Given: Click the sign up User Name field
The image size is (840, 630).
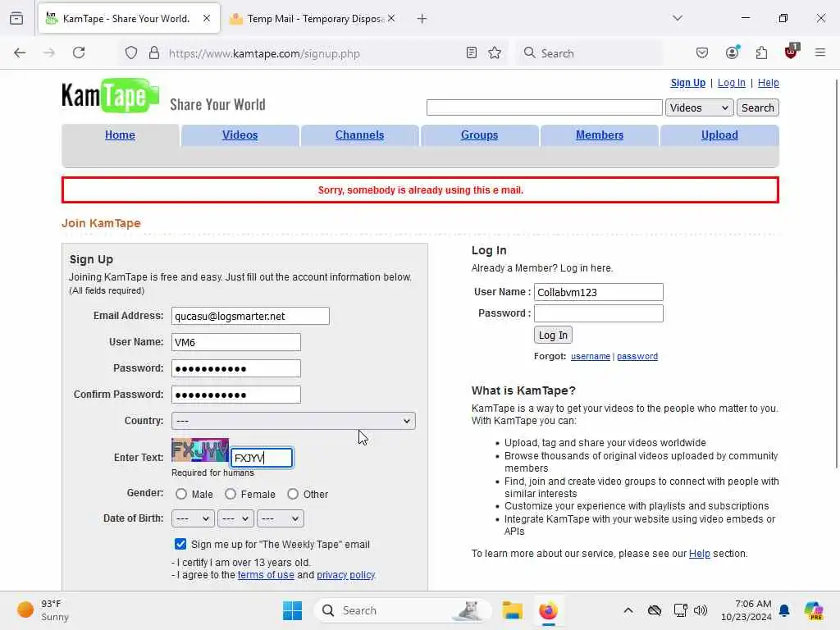Looking at the screenshot, I should coord(235,342).
